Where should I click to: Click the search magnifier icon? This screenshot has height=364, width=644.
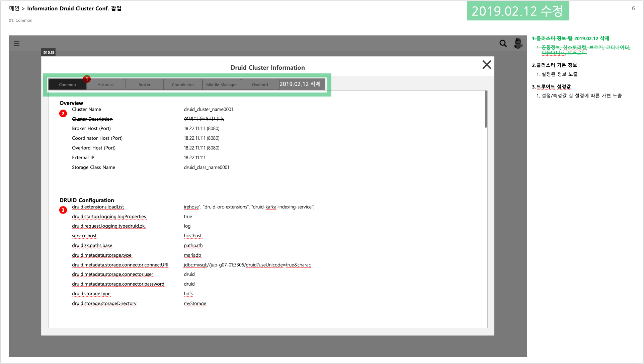503,43
